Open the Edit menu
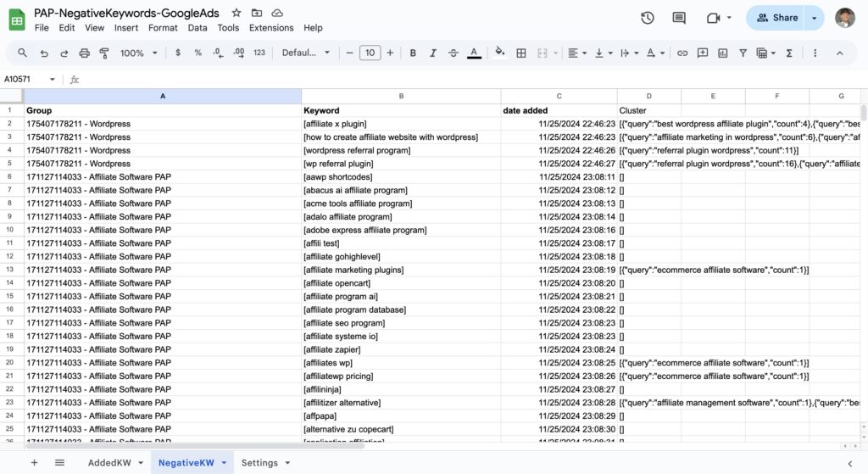Viewport: 868px width, 474px height. point(66,28)
